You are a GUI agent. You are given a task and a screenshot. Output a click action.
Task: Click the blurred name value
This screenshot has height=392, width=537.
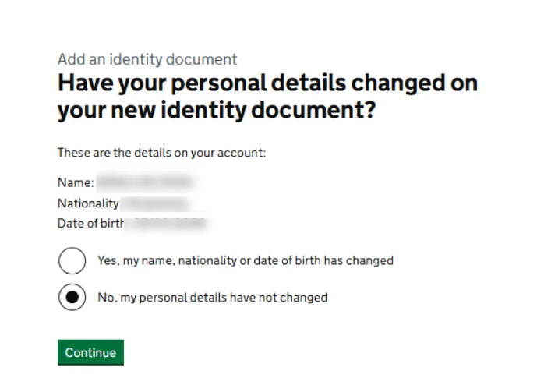145,183
